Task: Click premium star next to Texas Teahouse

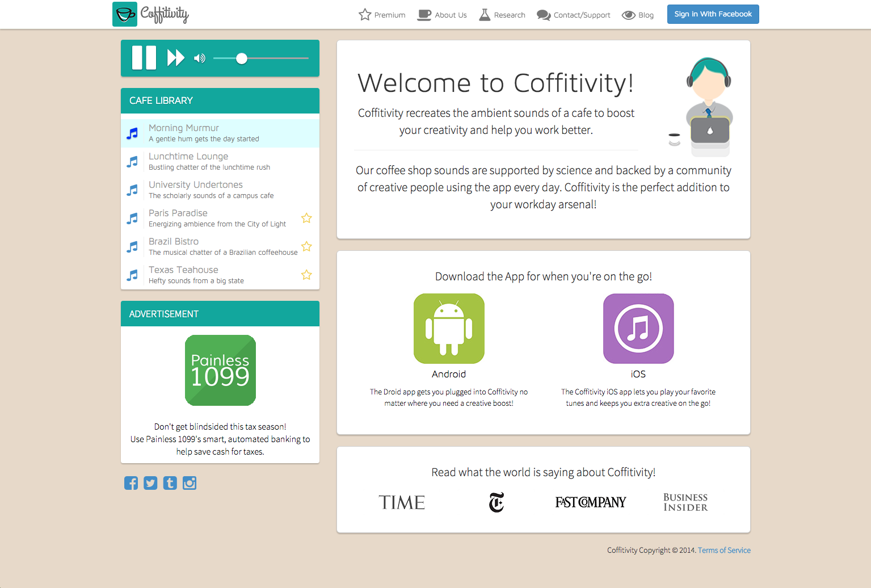Action: (306, 275)
